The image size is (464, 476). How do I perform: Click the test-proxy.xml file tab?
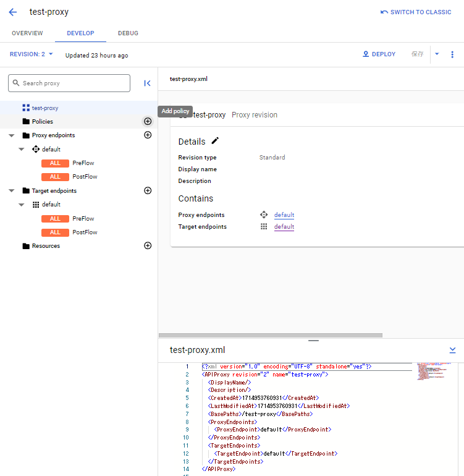[188, 79]
